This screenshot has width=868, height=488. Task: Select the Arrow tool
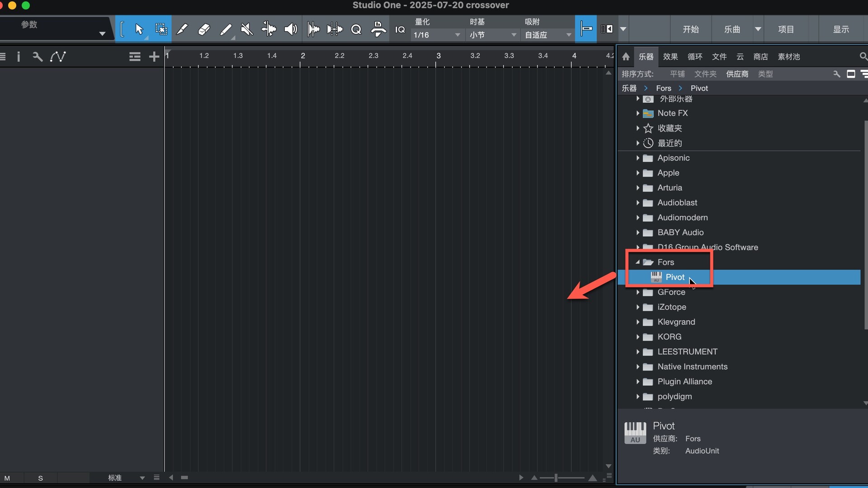(139, 29)
